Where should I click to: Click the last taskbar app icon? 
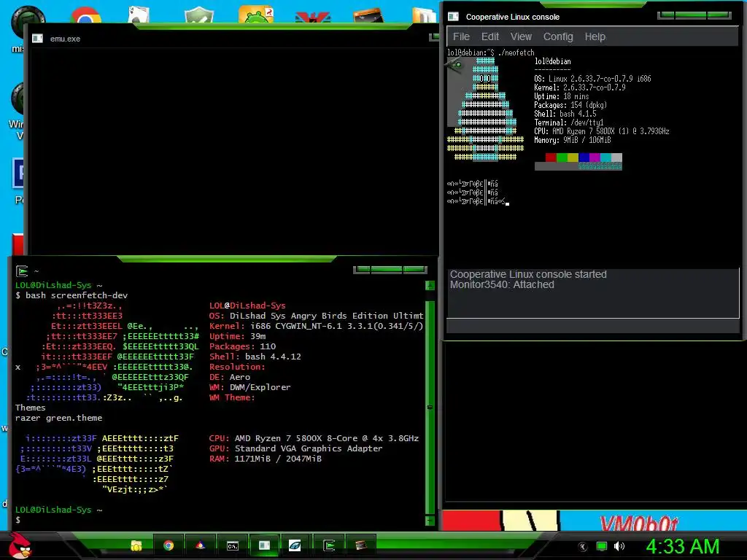click(360, 545)
